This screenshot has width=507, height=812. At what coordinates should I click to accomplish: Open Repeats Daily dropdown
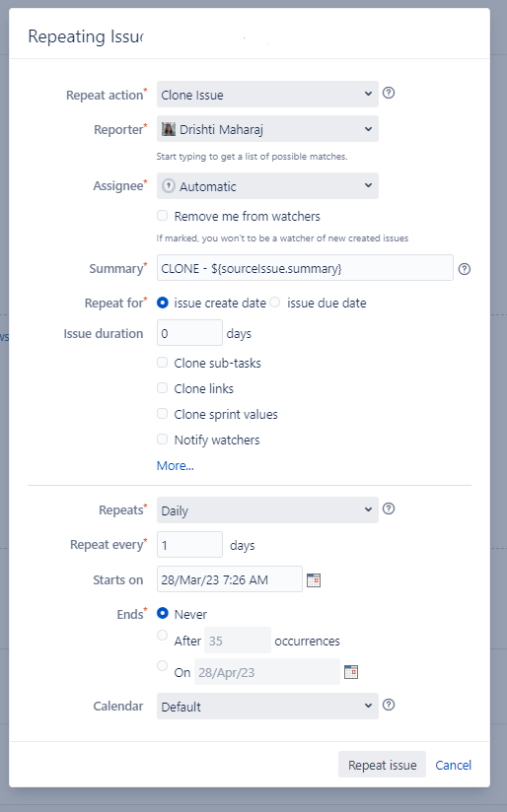click(267, 510)
